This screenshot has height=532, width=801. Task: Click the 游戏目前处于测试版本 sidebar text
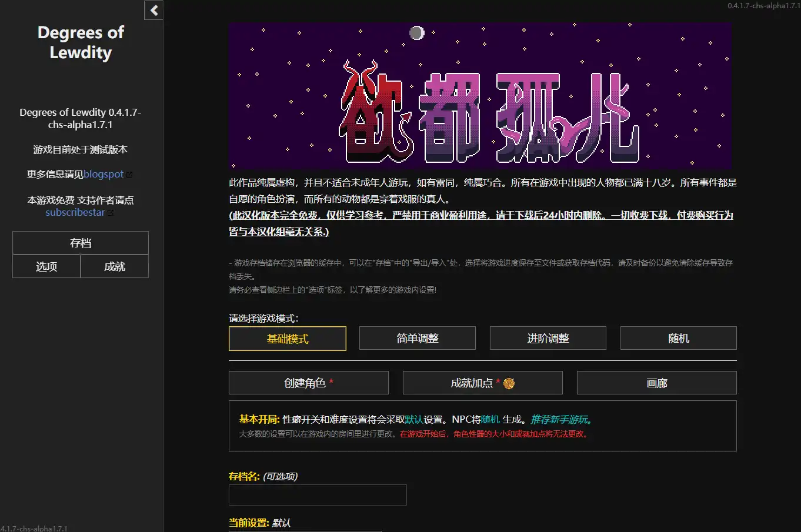pyautogui.click(x=81, y=149)
